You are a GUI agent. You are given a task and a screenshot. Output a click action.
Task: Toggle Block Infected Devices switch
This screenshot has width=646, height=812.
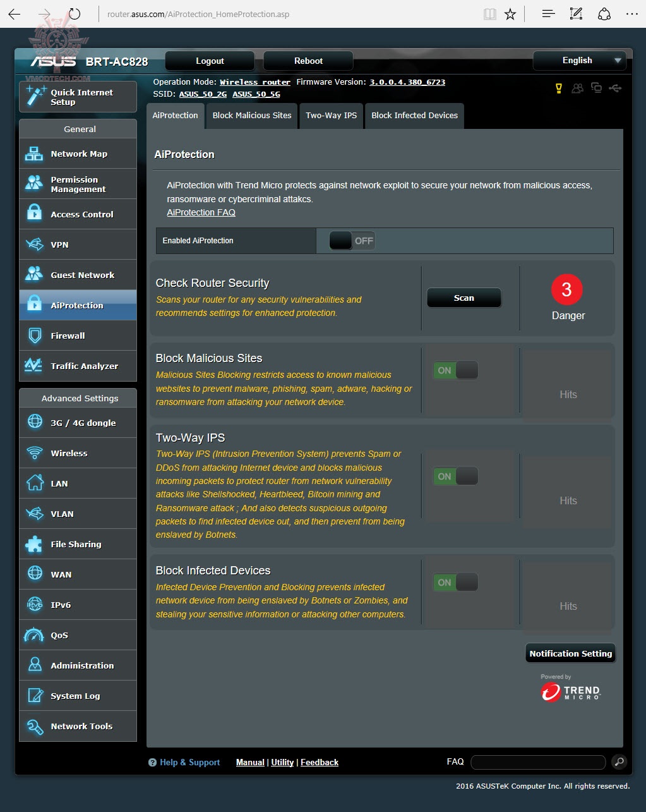point(455,582)
